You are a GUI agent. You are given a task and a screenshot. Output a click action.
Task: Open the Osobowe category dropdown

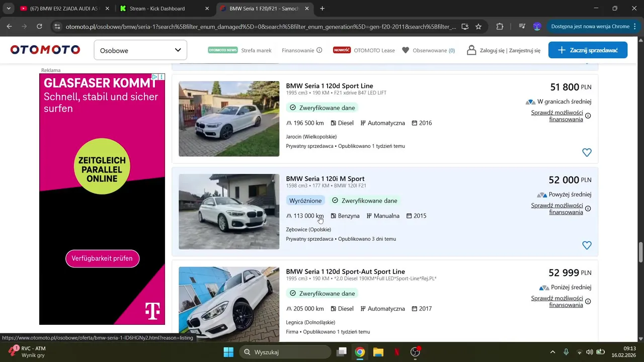pyautogui.click(x=140, y=50)
